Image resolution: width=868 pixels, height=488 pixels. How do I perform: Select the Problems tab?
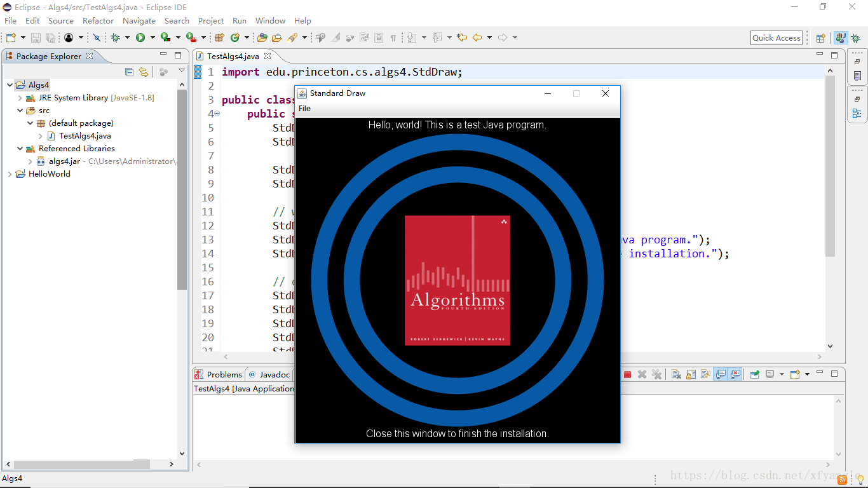point(218,374)
